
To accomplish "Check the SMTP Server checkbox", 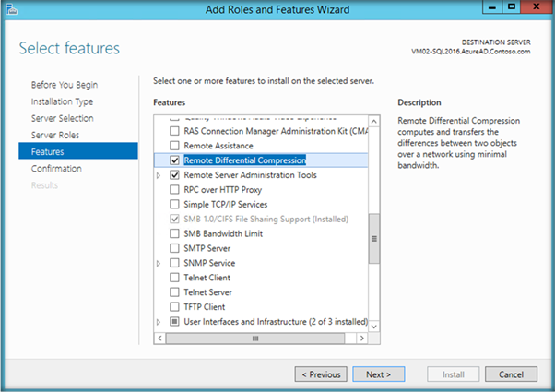I will coord(175,248).
